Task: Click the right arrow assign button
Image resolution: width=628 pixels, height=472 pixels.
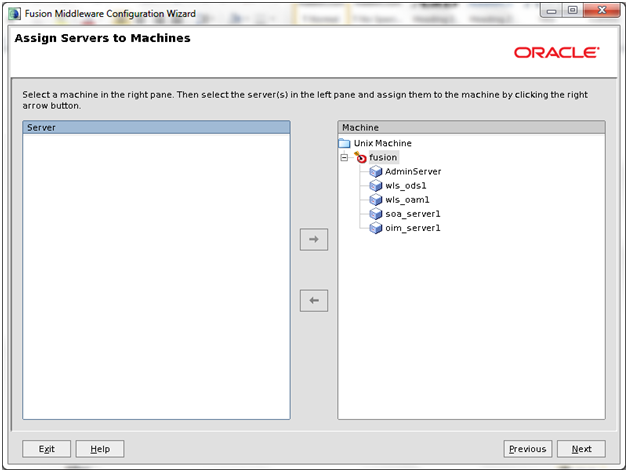Action: pyautogui.click(x=314, y=239)
